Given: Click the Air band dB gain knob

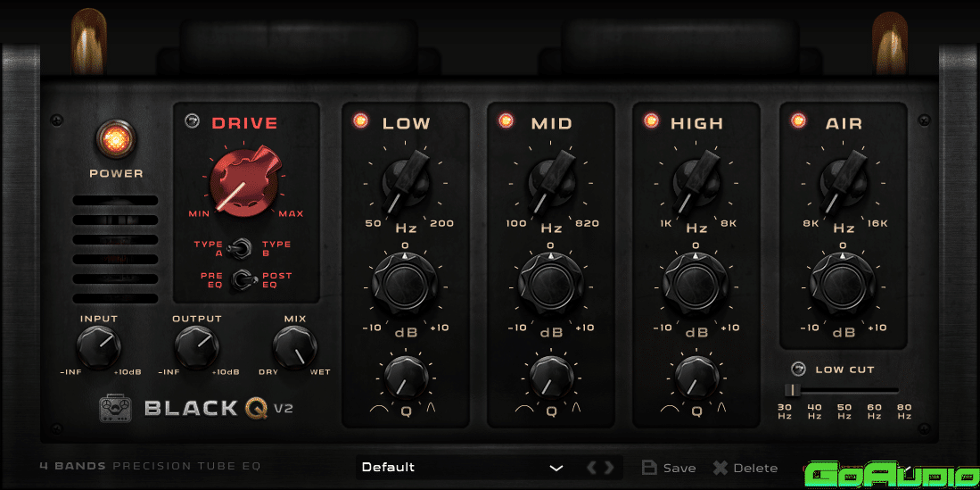Looking at the screenshot, I should pyautogui.click(x=844, y=286).
